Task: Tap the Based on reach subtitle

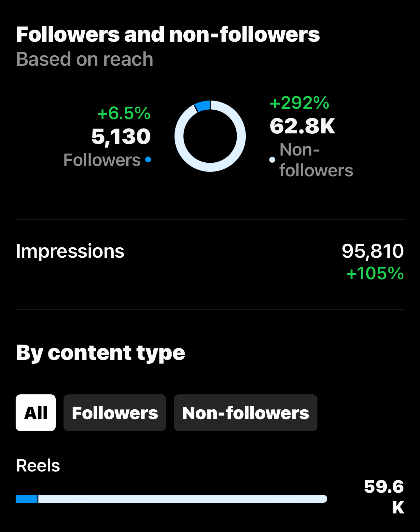Action: [x=84, y=59]
